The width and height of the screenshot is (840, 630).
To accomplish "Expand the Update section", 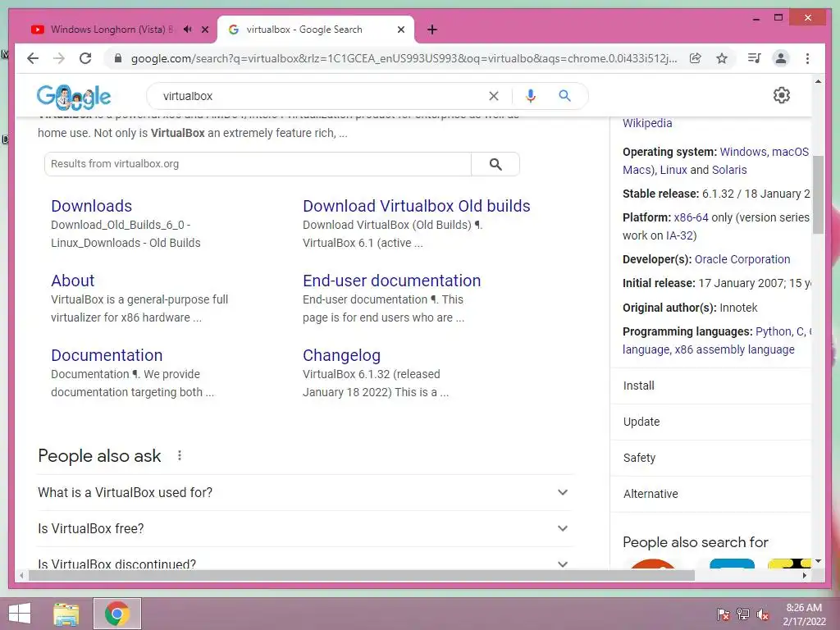I will [711, 422].
